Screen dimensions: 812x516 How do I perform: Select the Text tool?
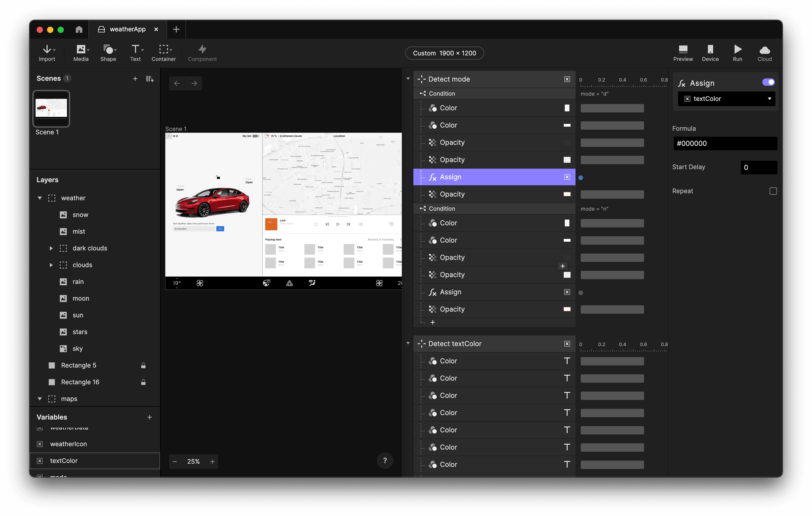pos(136,53)
